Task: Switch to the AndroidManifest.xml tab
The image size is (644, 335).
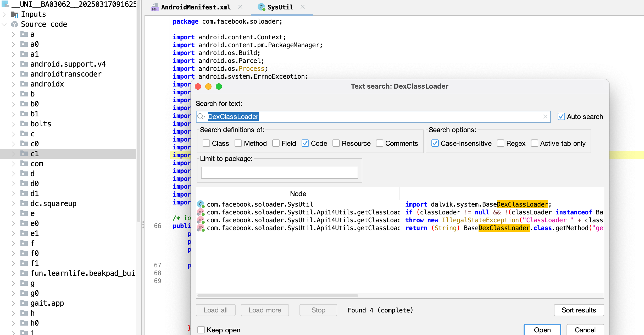Action: pyautogui.click(x=196, y=7)
